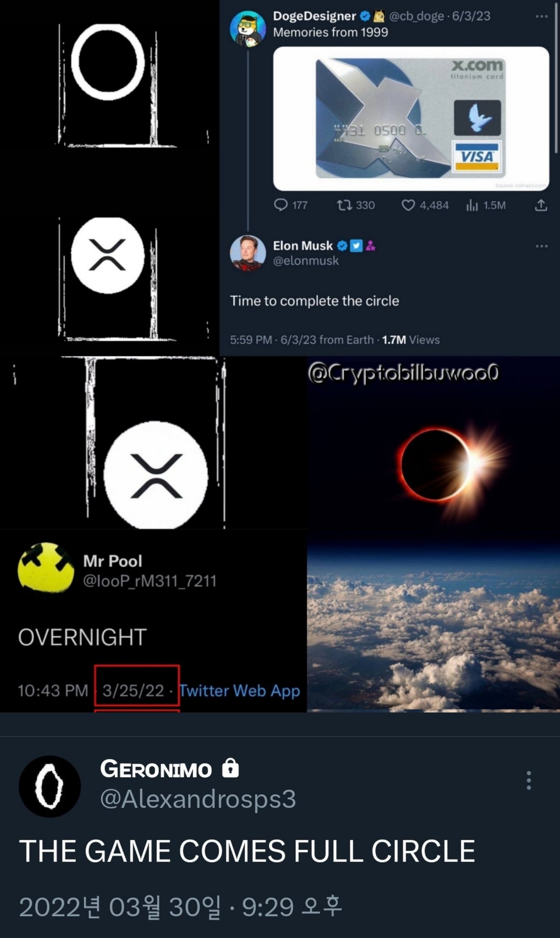
Task: Open three-dot menu on Elon Musk tweet
Action: (541, 246)
